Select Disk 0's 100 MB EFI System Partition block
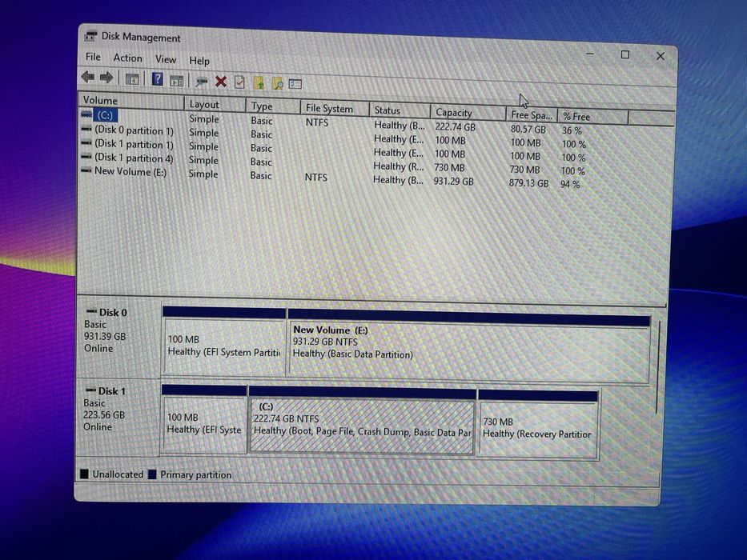Image resolution: width=747 pixels, height=560 pixels. pyautogui.click(x=224, y=342)
